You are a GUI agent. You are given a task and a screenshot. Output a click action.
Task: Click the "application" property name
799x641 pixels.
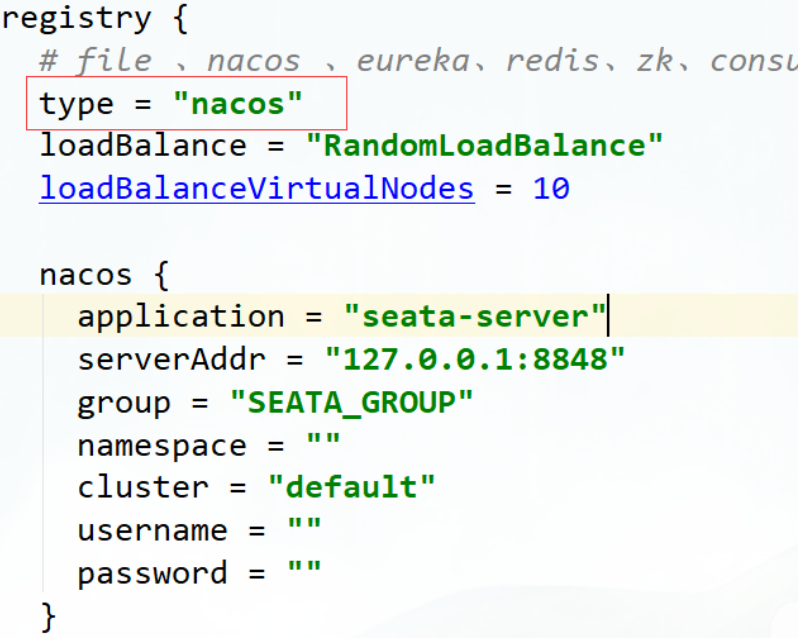(181, 318)
